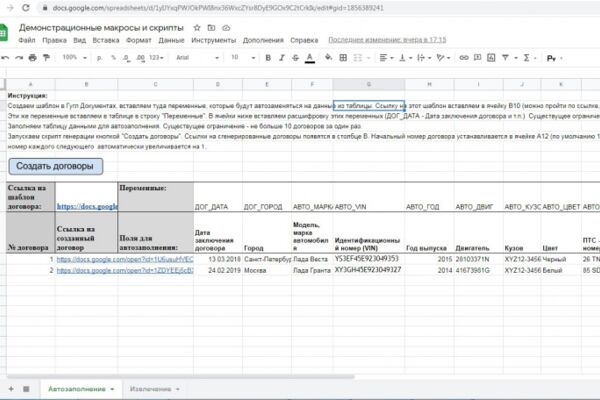Click the functions sigma icon

coord(527,58)
